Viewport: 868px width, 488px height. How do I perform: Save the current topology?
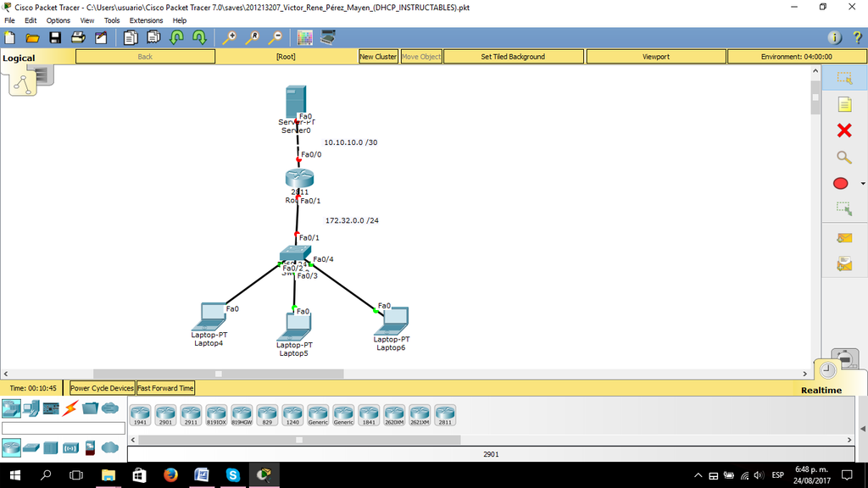55,37
